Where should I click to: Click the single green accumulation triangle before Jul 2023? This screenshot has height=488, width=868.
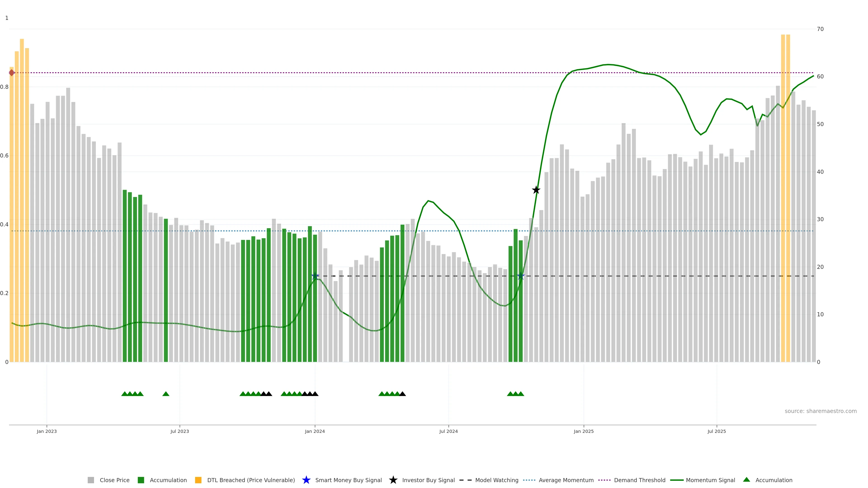pos(166,394)
